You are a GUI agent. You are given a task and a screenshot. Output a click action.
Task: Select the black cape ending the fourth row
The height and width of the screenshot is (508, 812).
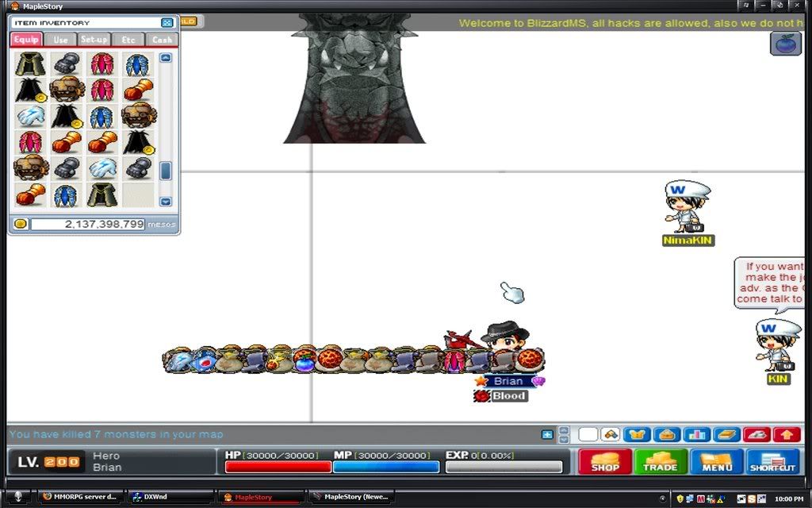tap(138, 142)
